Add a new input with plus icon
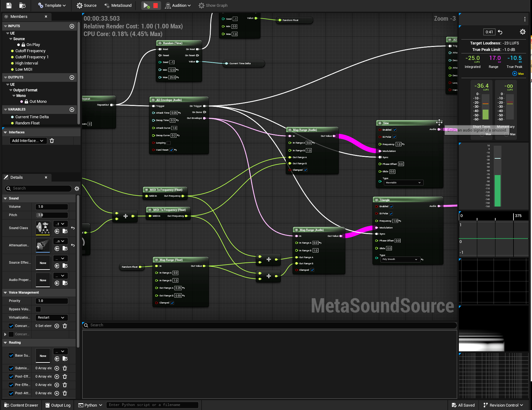532x410 pixels. 72,26
